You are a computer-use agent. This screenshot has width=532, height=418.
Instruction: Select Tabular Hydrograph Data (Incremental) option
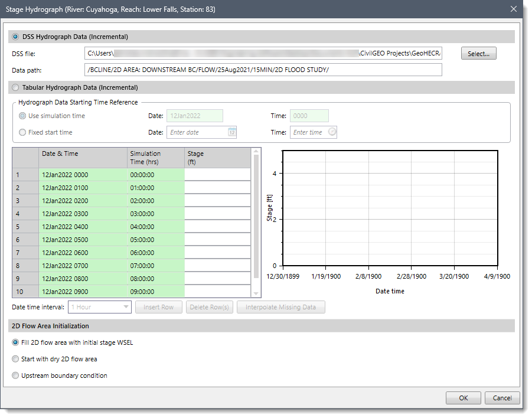[15, 87]
